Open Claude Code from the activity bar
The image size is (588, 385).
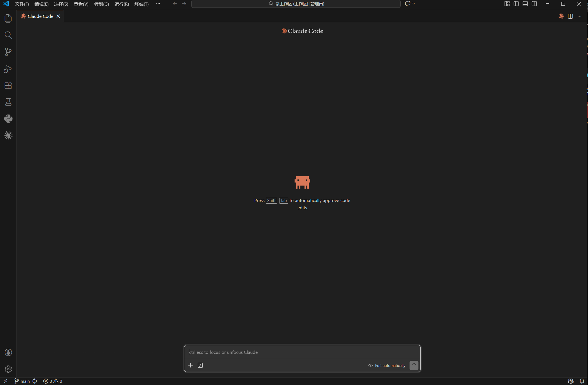(8, 135)
